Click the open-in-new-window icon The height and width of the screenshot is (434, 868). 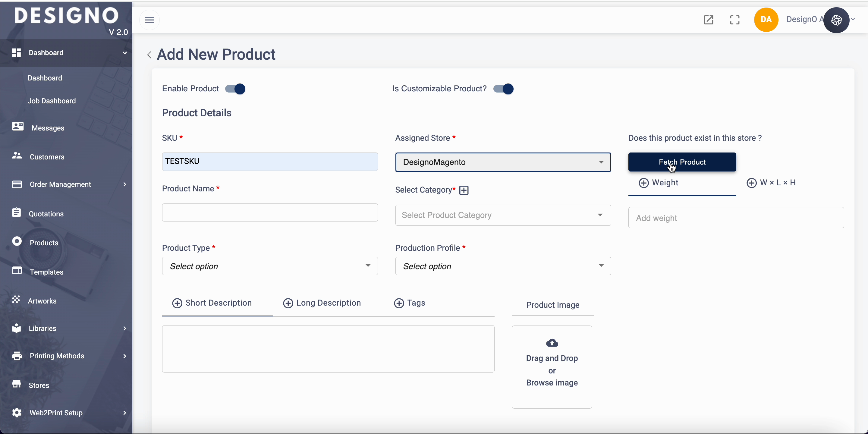708,20
